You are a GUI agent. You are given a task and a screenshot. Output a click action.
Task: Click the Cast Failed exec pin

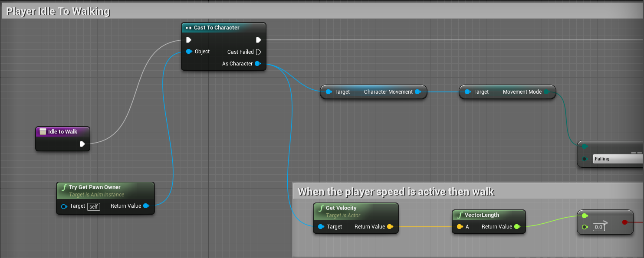[258, 52]
